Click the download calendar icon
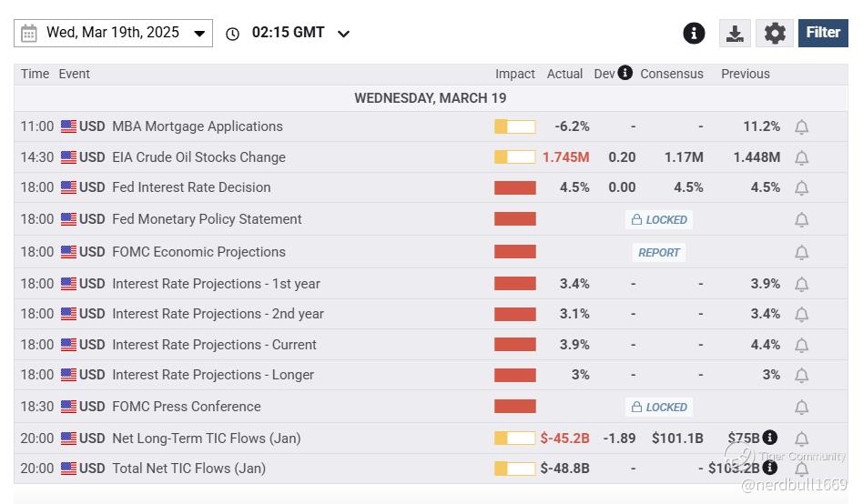863x504 pixels. pyautogui.click(x=735, y=34)
